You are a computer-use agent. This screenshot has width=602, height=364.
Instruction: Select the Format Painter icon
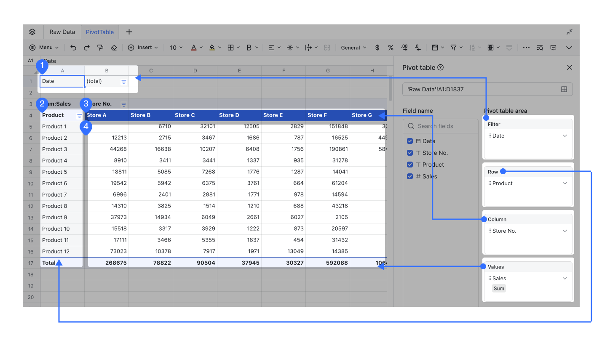coord(100,47)
